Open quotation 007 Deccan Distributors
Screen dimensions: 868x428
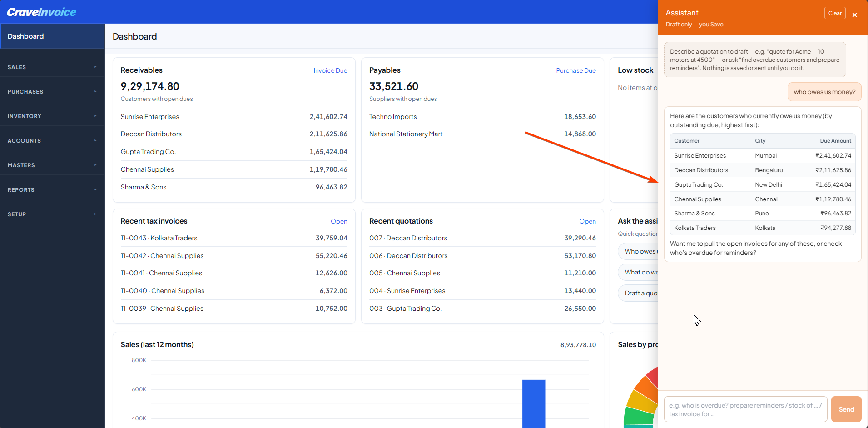(x=482, y=238)
